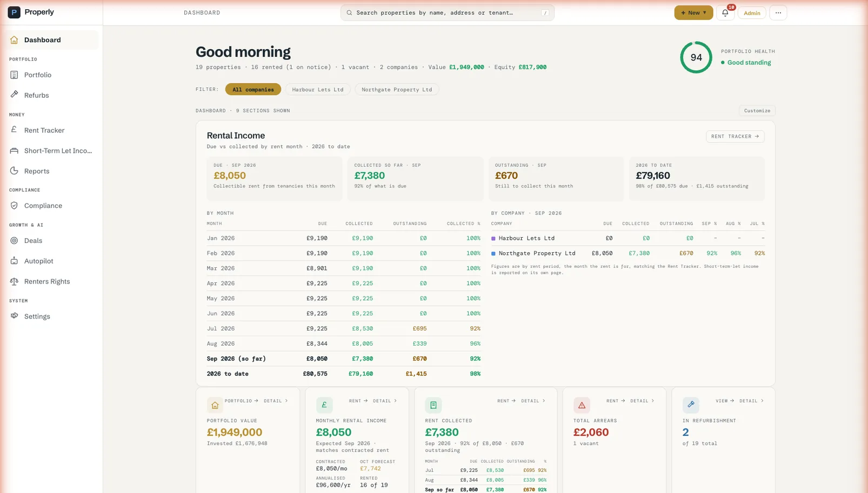Open Rent Tracker in the sidebar
The height and width of the screenshot is (493, 868).
point(52,130)
